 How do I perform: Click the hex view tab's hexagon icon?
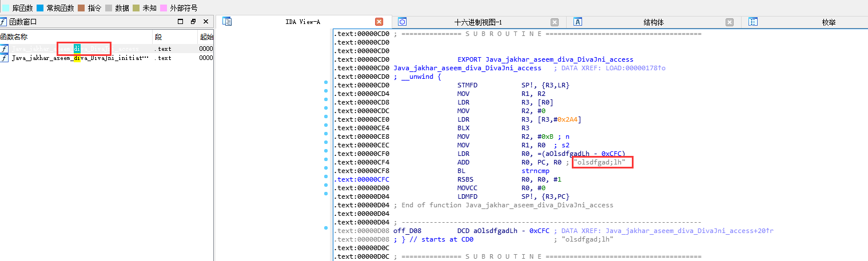click(403, 22)
